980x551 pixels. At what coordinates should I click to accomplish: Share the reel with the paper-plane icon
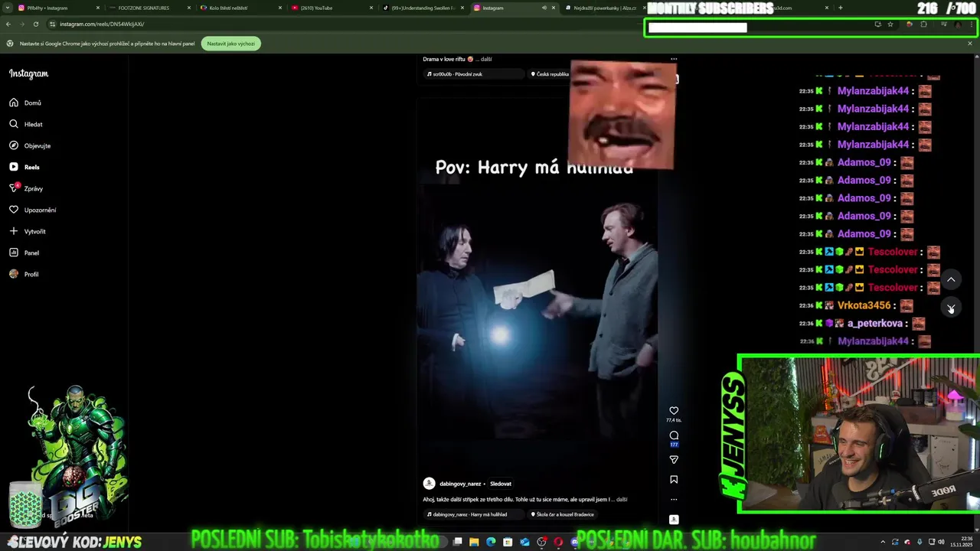click(674, 460)
